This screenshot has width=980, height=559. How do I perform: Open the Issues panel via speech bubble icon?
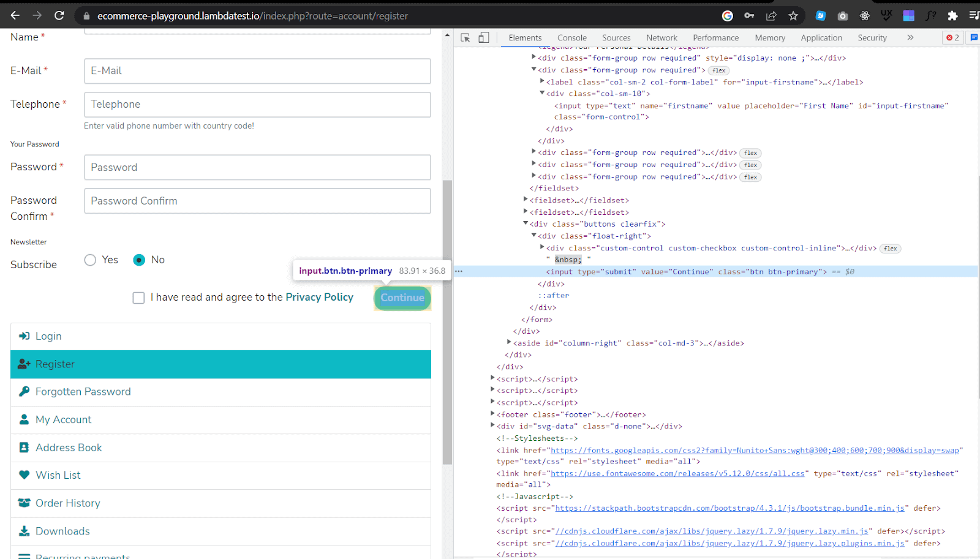[974, 37]
